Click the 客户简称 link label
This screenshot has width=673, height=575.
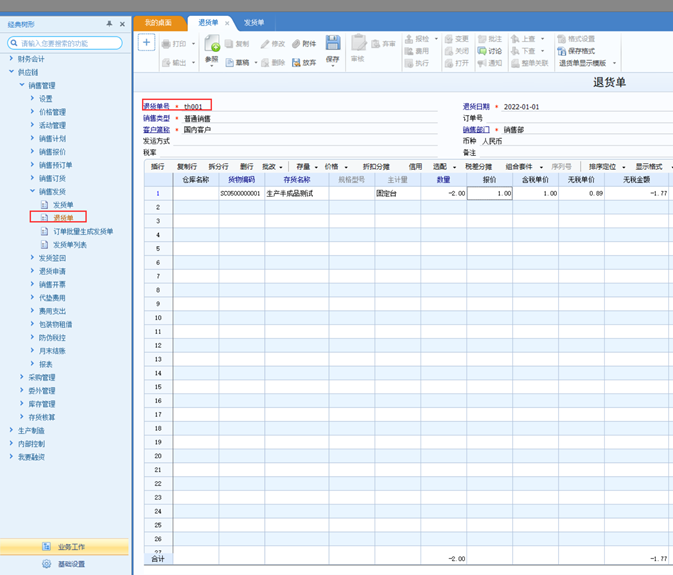[156, 130]
